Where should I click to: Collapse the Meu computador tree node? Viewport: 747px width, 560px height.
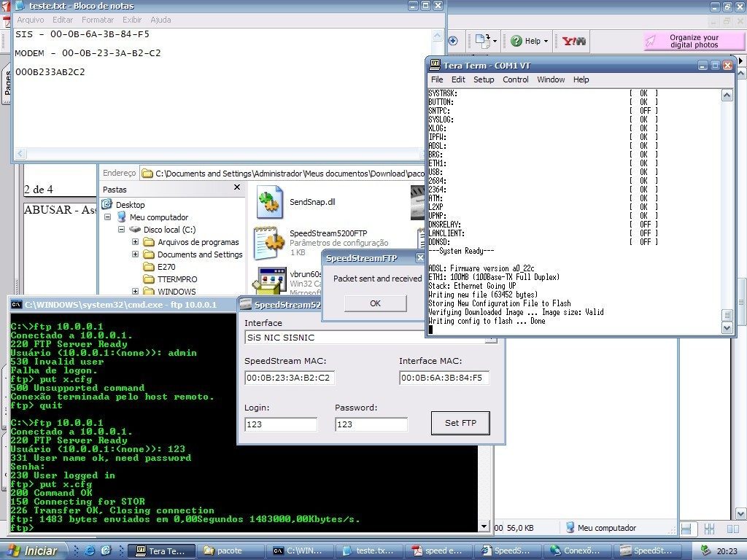108,217
